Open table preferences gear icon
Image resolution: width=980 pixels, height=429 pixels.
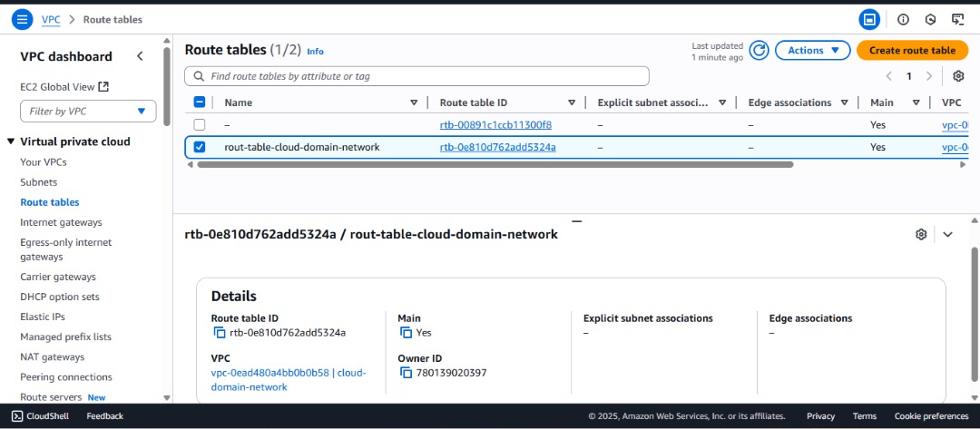958,76
